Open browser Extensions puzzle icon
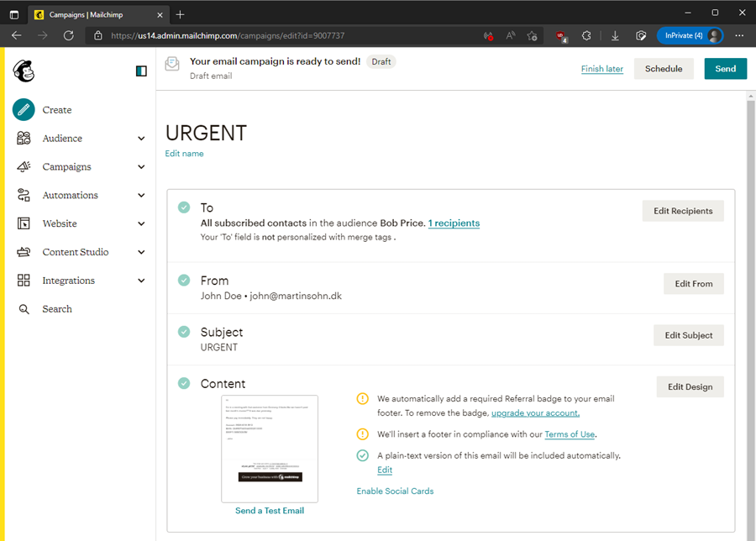The height and width of the screenshot is (541, 756). (586, 35)
